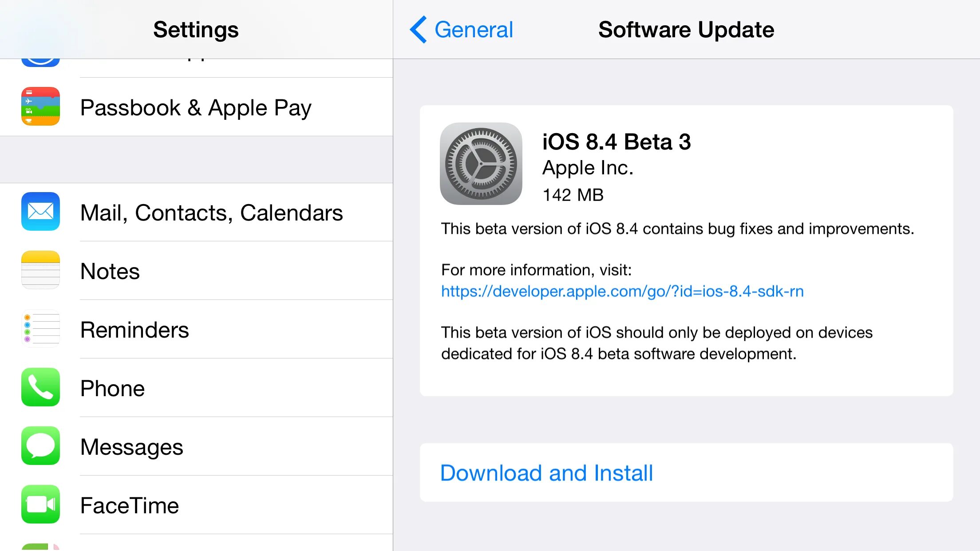This screenshot has height=551, width=980.
Task: Toggle iOS 8.4 Beta 3 update install
Action: 546,472
